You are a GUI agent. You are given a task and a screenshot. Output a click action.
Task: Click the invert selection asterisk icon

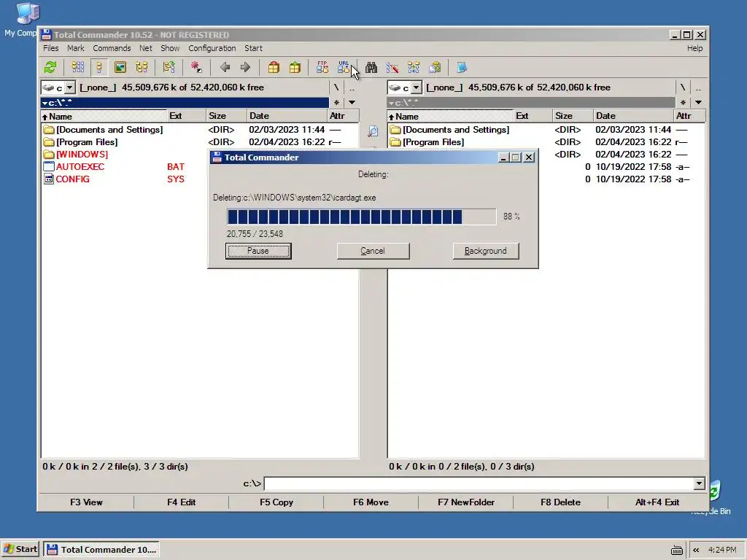(196, 67)
